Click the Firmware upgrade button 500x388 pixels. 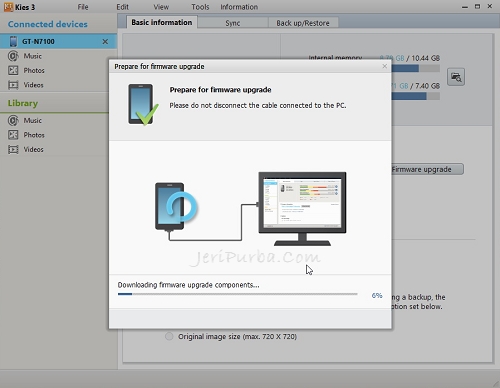(428, 169)
